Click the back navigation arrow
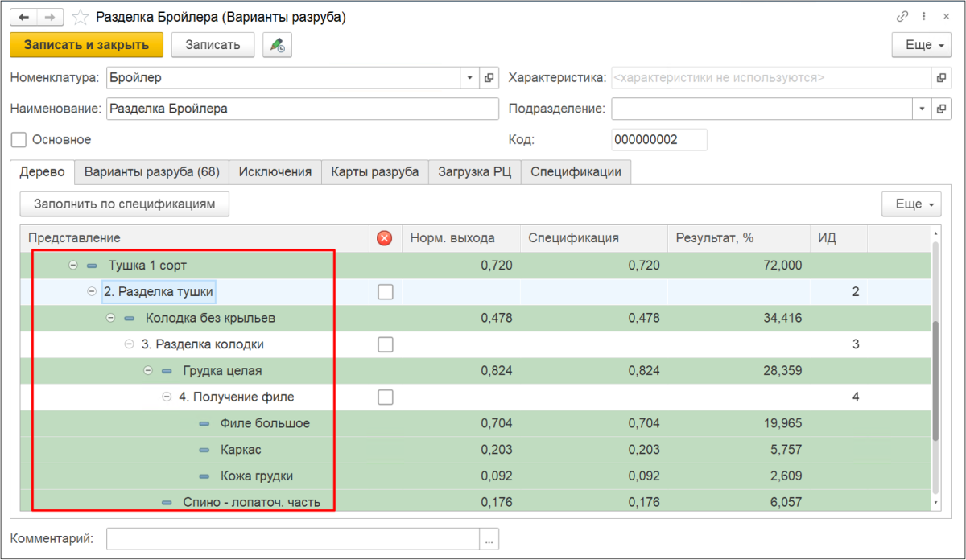 click(24, 17)
